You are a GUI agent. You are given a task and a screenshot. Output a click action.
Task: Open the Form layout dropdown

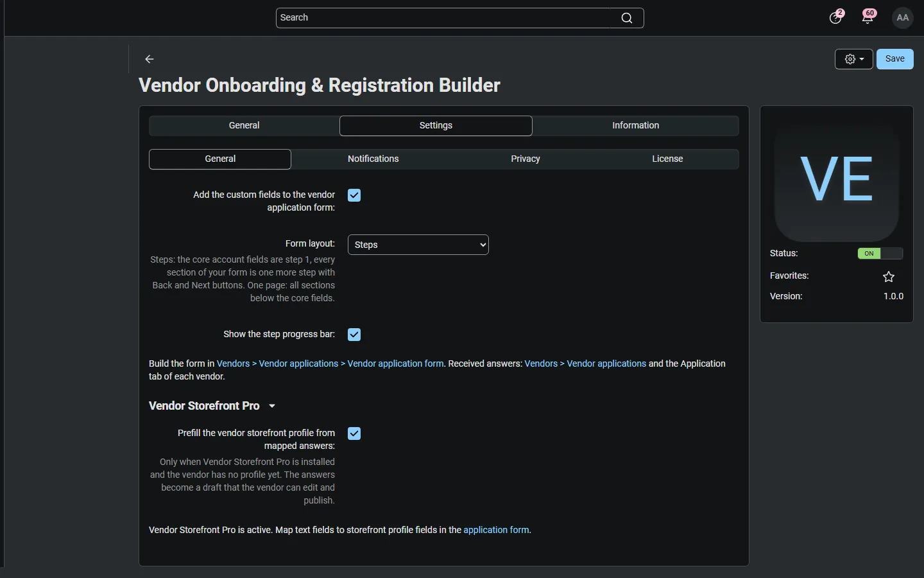tap(418, 245)
